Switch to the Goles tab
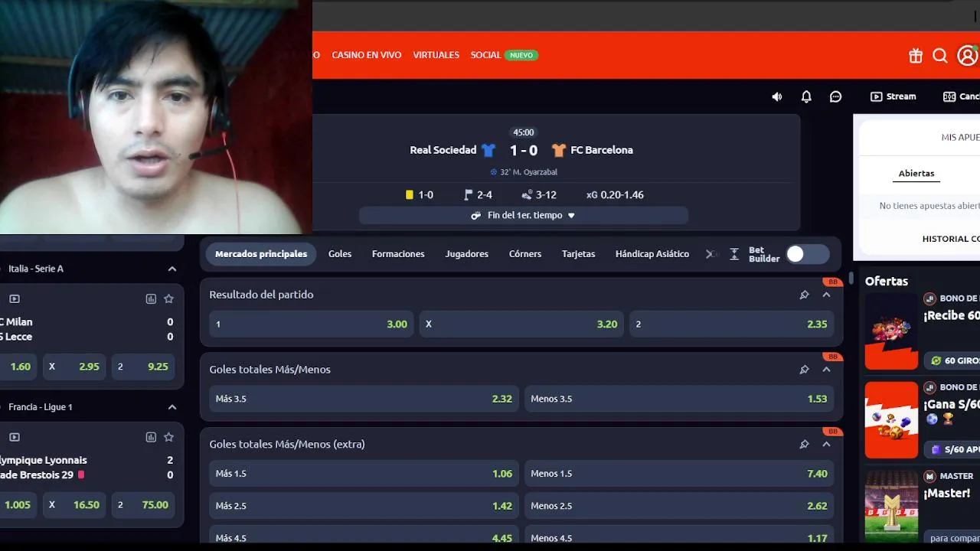Screen dimensions: 980x551 tap(340, 254)
